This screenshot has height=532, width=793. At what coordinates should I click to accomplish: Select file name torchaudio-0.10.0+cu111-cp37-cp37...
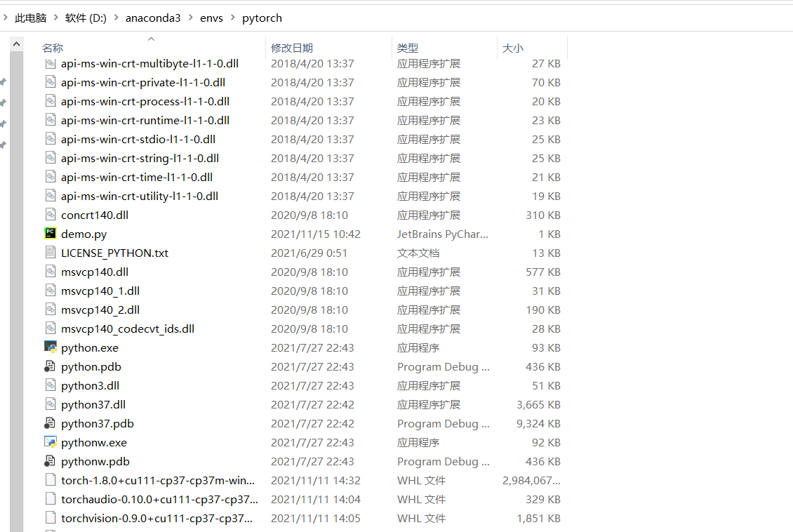coord(159,500)
